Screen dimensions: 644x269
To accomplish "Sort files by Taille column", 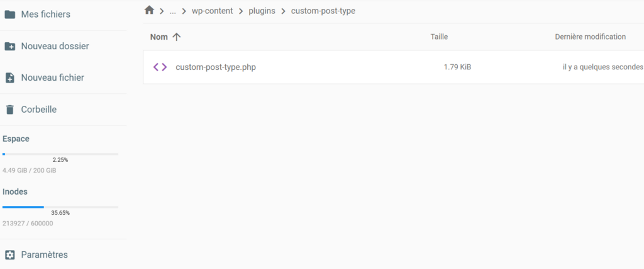I will [x=439, y=37].
